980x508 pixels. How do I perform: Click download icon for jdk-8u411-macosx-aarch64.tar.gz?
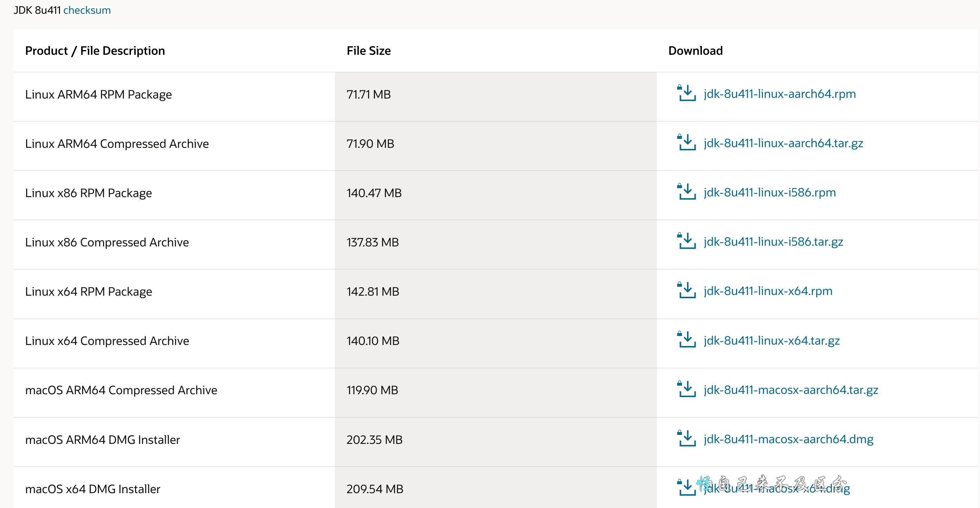(686, 389)
